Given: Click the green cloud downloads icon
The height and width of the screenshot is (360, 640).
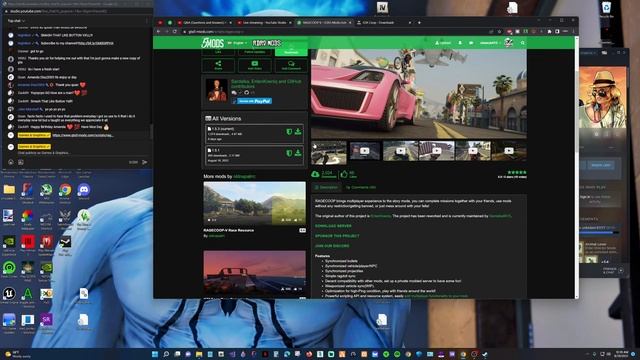Looking at the screenshot, I should pyautogui.click(x=315, y=174).
